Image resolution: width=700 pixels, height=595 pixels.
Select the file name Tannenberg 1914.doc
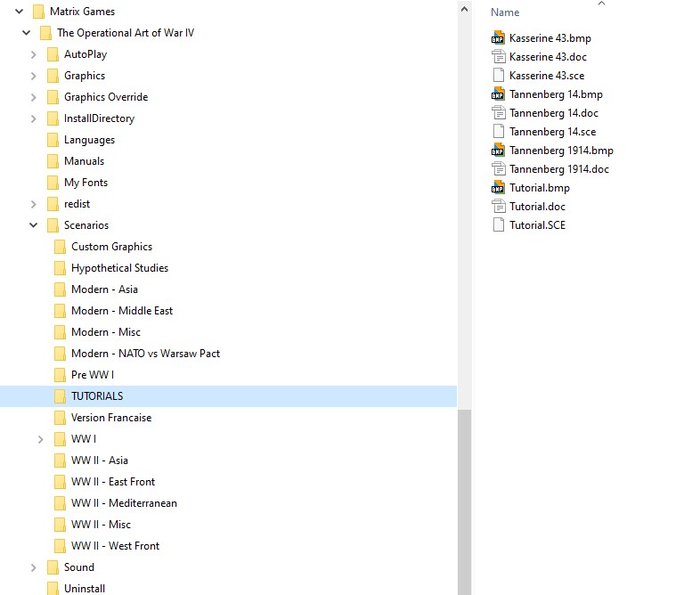(559, 169)
